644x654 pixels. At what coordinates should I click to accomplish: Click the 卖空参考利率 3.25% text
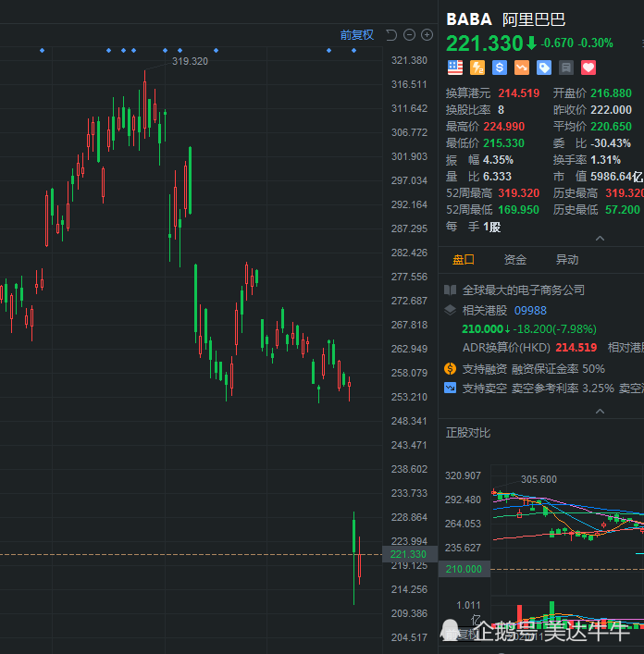point(563,389)
